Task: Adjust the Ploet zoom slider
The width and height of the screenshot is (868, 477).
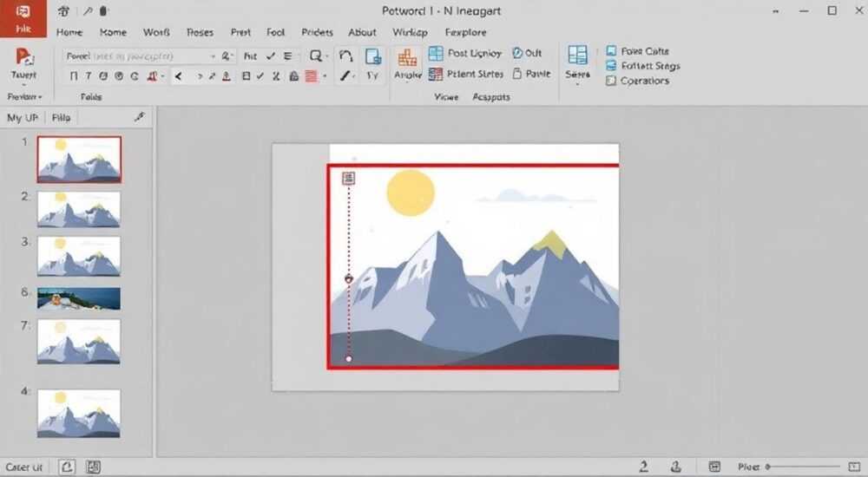Action: pyautogui.click(x=803, y=467)
